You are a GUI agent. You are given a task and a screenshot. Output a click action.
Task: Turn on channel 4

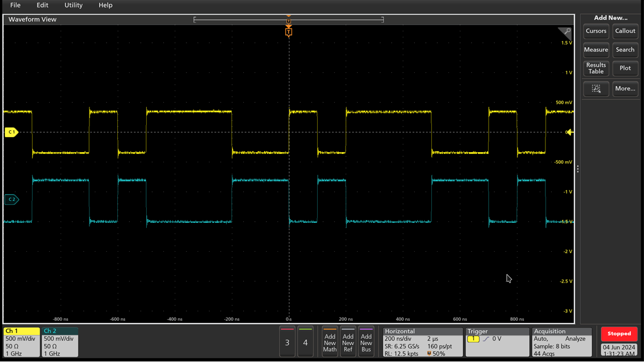pos(305,341)
